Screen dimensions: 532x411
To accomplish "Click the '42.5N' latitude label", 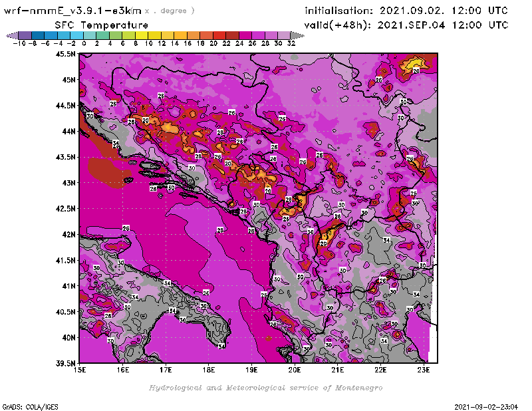I will coord(65,209).
